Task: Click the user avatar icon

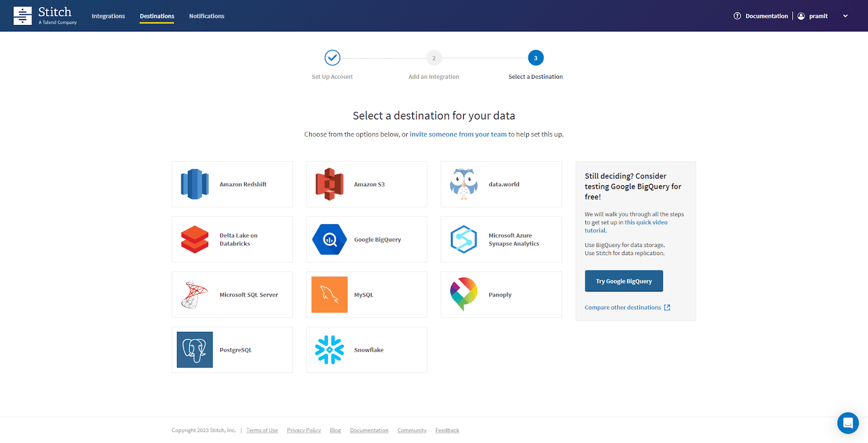Action: point(801,16)
